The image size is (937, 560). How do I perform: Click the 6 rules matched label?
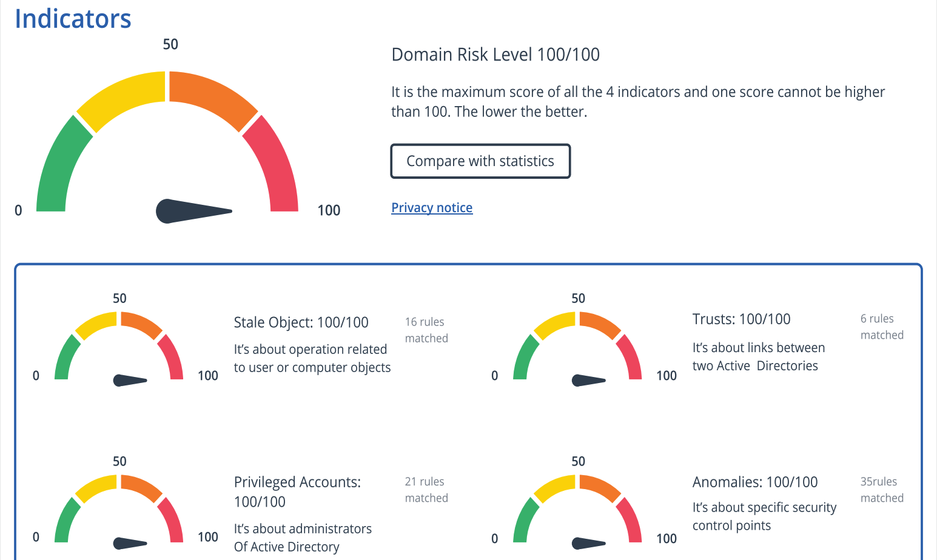coord(882,327)
